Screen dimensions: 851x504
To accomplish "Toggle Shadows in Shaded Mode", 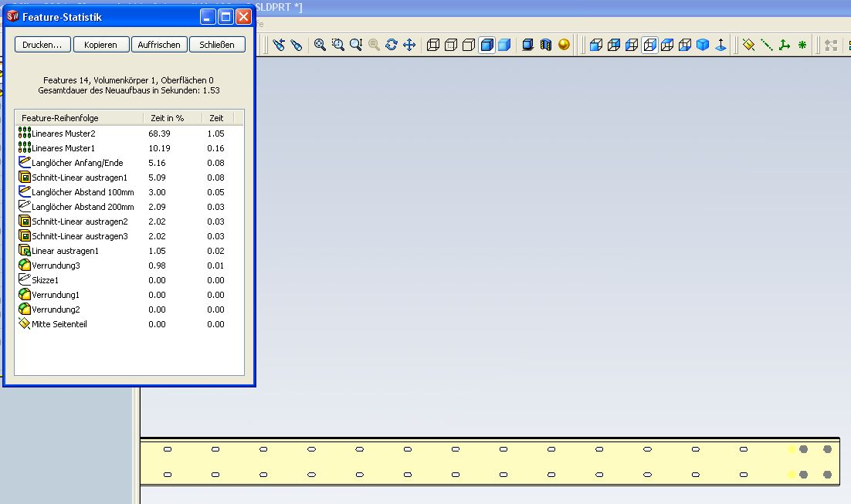I will point(528,45).
